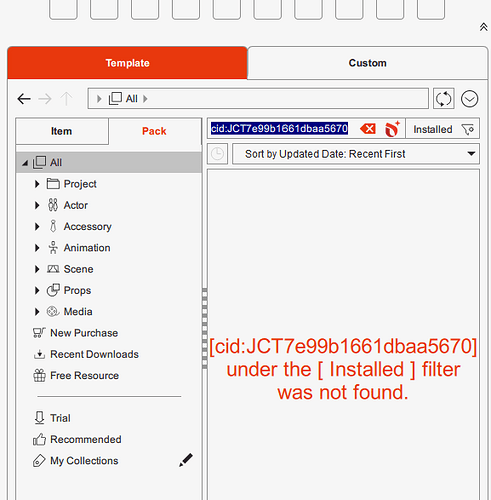Switch to the Custom tab
Screen dimensions: 491x500
367,63
